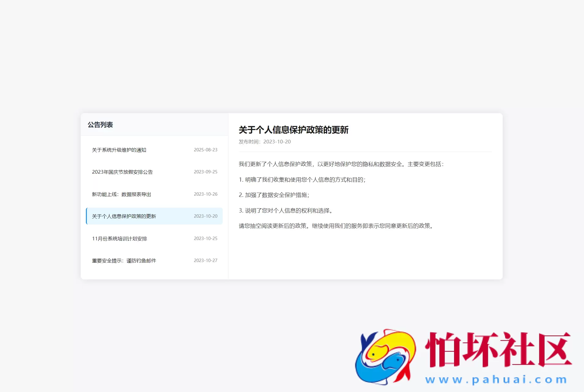The image size is (584, 392).
Task: View 重要安全提示：谨防钓鱼邮件
Action: click(124, 261)
